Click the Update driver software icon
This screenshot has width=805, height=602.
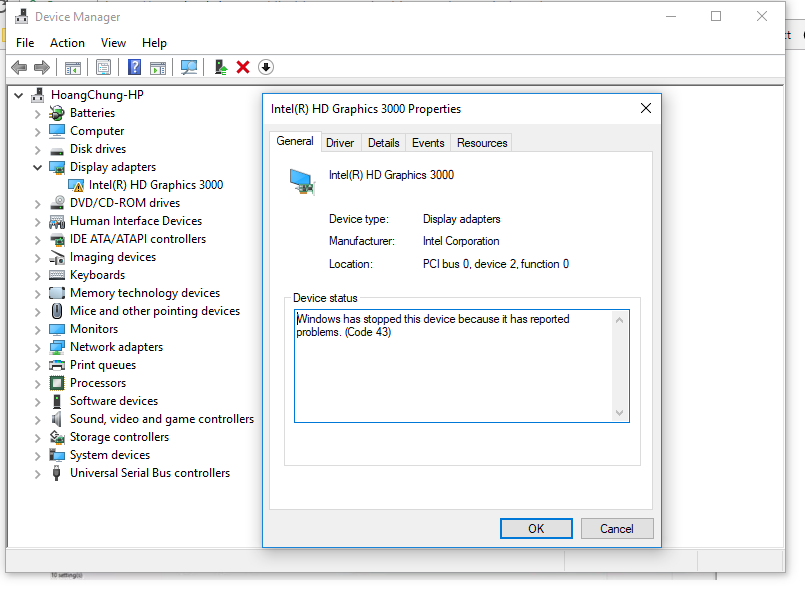click(x=221, y=67)
